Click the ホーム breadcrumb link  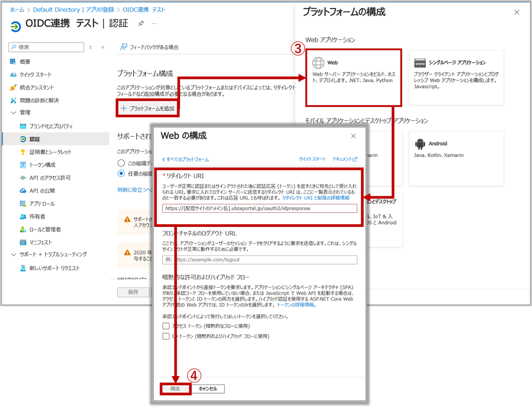[17, 10]
